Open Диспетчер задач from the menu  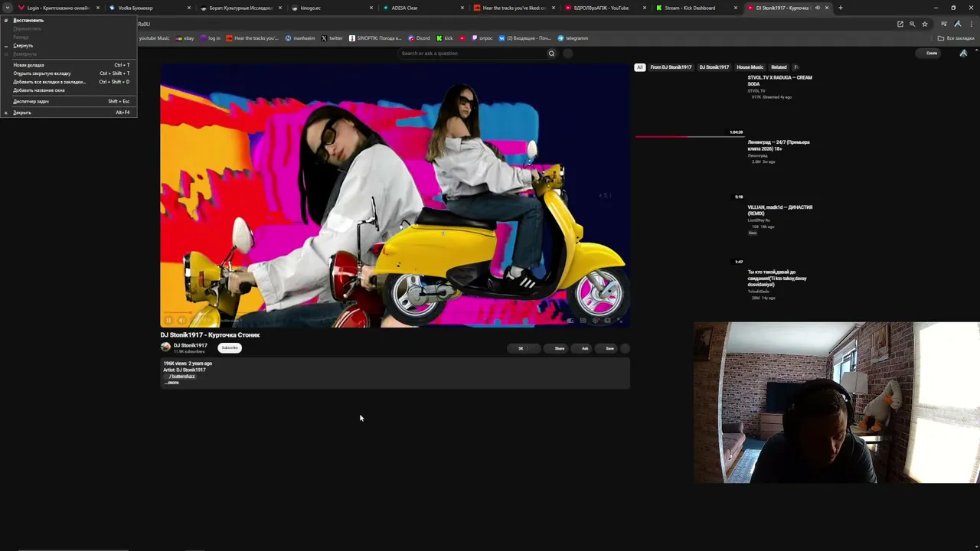[69, 101]
